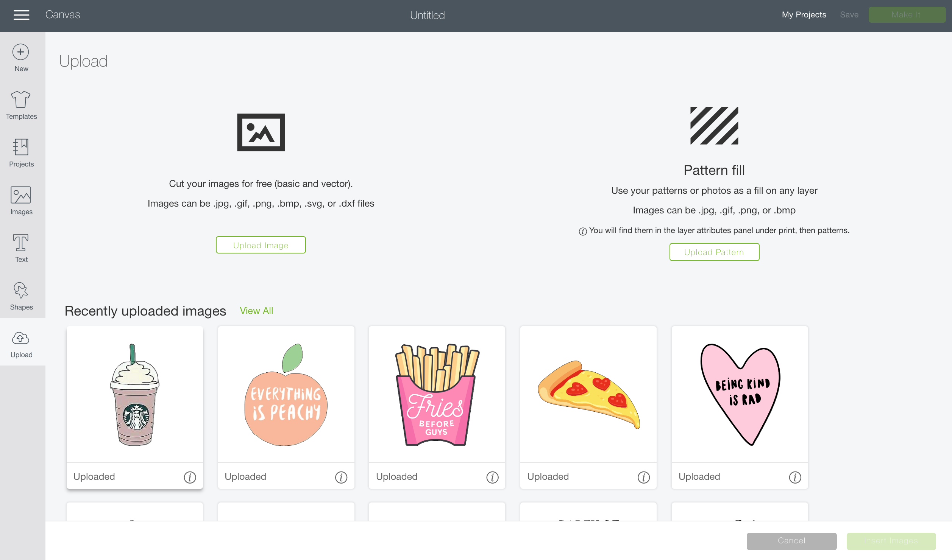Show info for the pizza slice image
This screenshot has width=952, height=560.
643,477
